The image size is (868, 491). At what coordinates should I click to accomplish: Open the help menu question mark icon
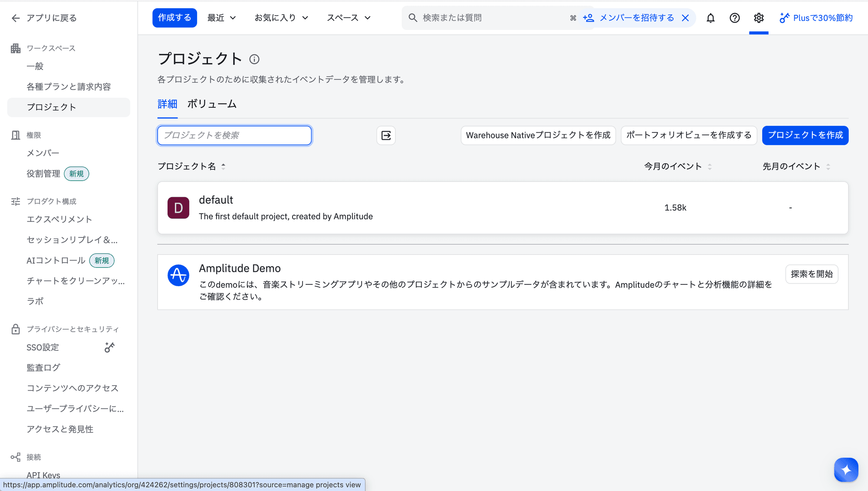(734, 18)
